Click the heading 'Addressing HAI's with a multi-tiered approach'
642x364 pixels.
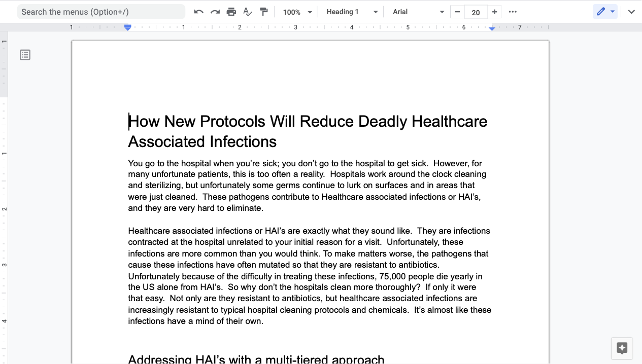tap(256, 359)
